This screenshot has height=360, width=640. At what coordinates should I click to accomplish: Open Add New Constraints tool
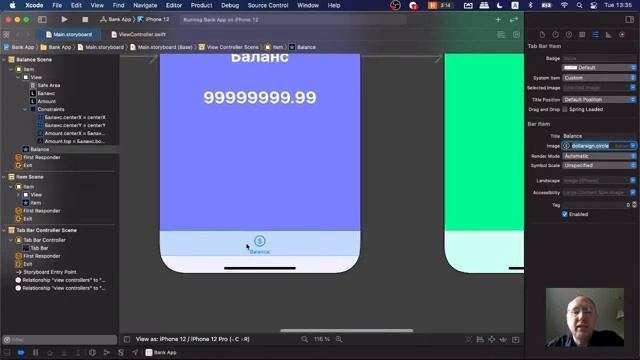tap(492, 340)
